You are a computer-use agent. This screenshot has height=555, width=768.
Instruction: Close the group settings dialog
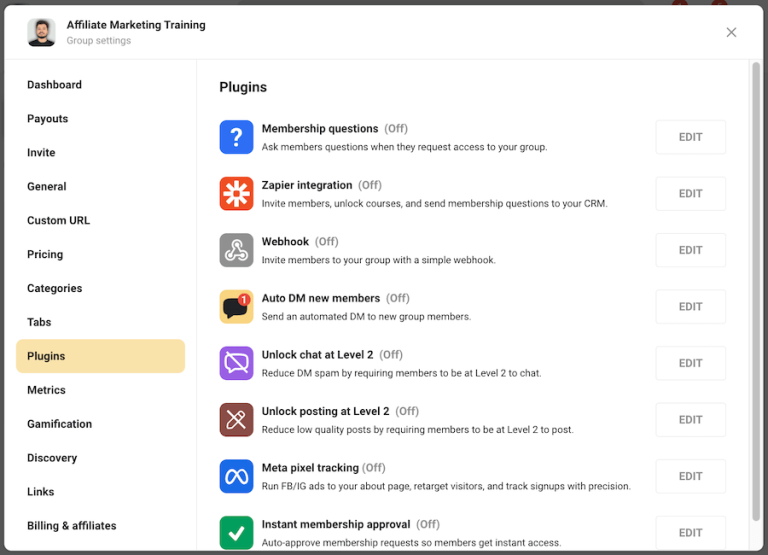pyautogui.click(x=731, y=32)
